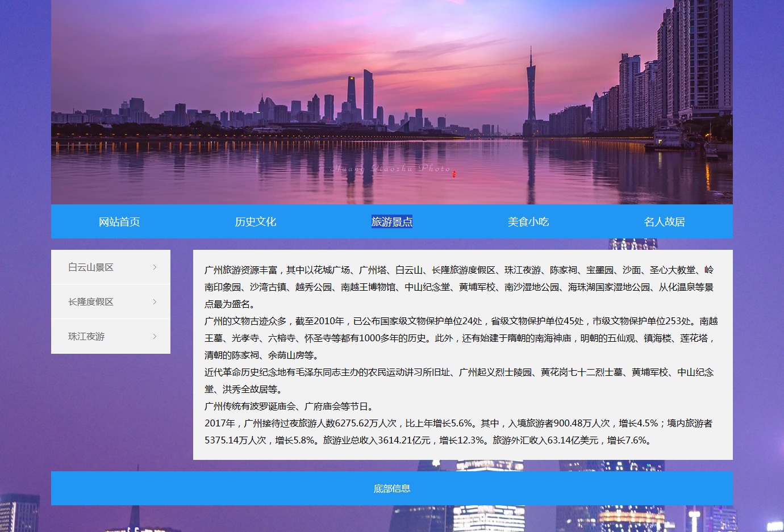Navigate to 名人故居

coord(664,221)
